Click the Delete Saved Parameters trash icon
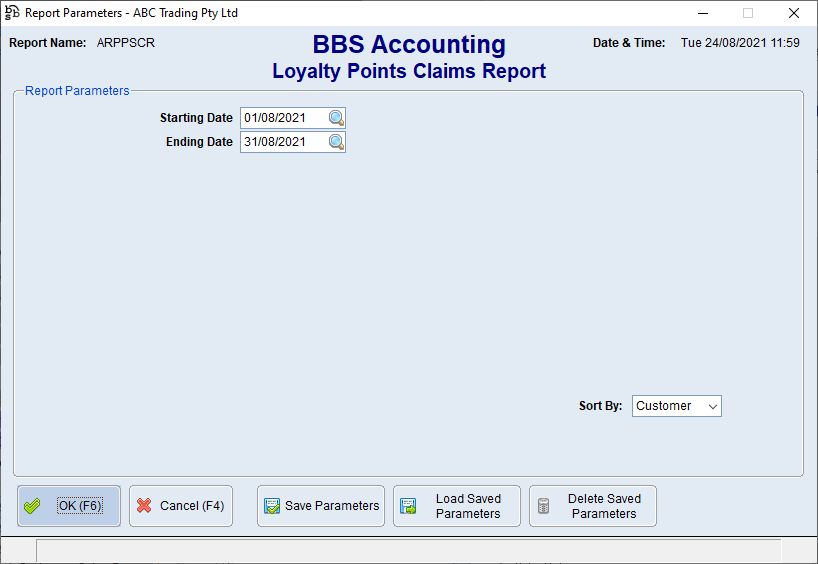 tap(544, 506)
